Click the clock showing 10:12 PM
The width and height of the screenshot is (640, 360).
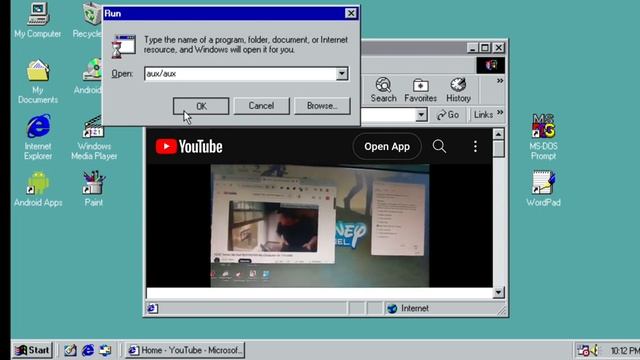tap(624, 351)
